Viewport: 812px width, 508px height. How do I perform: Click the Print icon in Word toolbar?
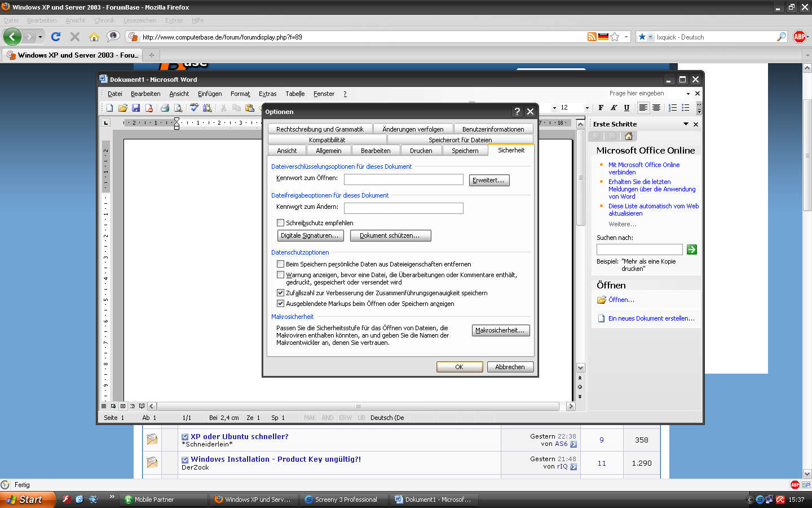tap(165, 108)
